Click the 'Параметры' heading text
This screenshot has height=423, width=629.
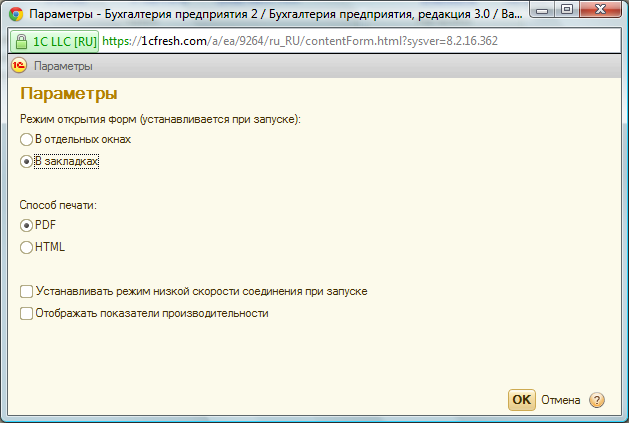tap(69, 94)
